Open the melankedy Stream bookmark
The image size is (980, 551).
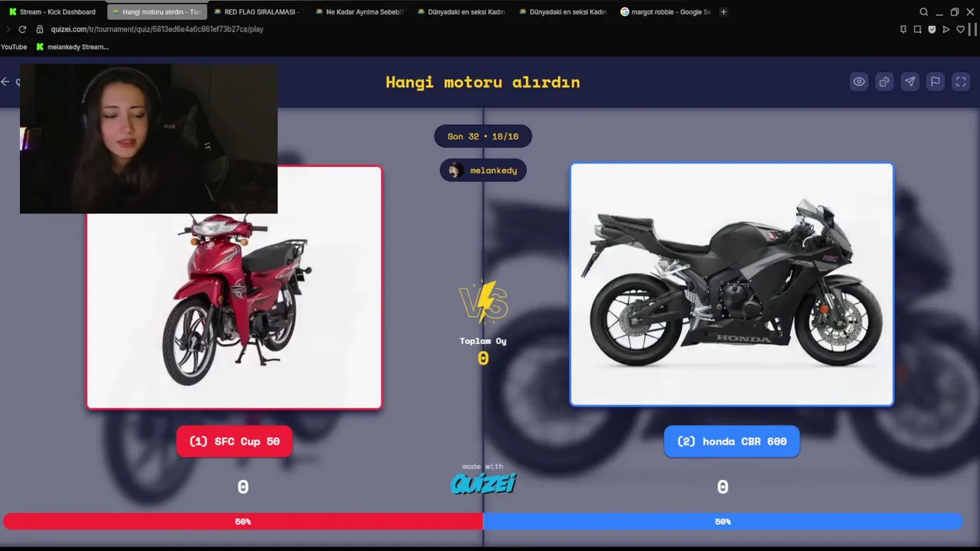73,47
